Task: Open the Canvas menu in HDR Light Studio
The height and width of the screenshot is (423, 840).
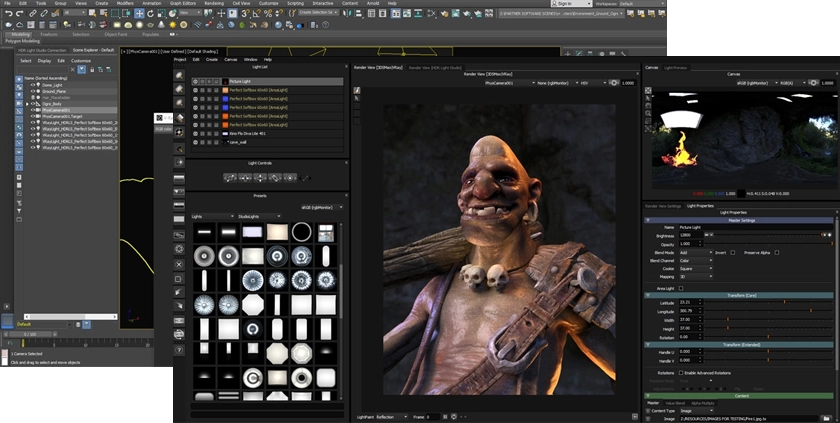Action: [231, 59]
